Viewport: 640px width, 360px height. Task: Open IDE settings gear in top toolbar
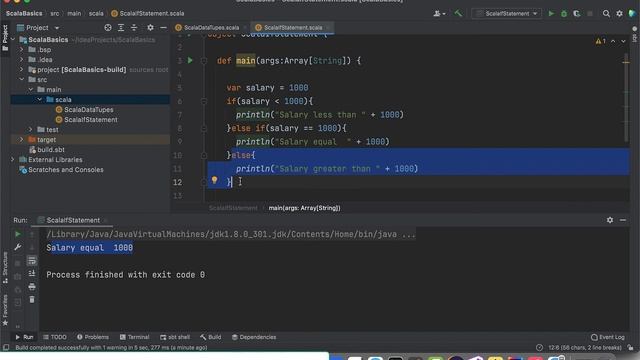point(619,13)
